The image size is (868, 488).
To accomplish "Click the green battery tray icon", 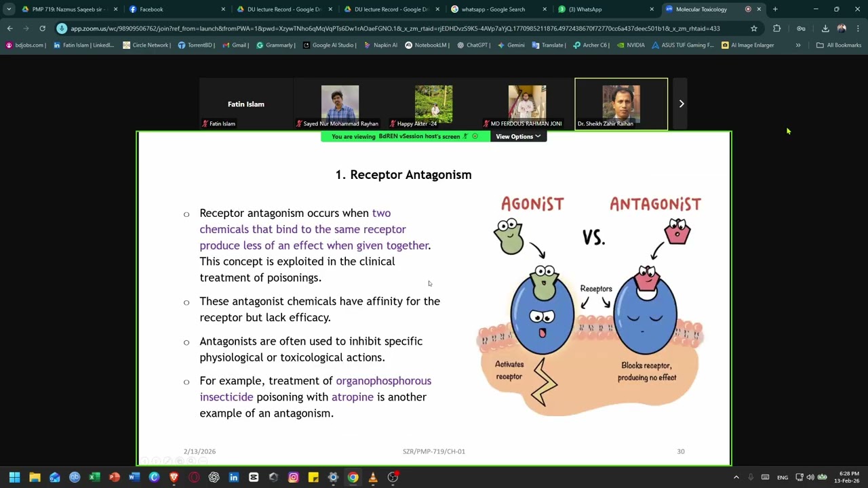I will coord(822,477).
